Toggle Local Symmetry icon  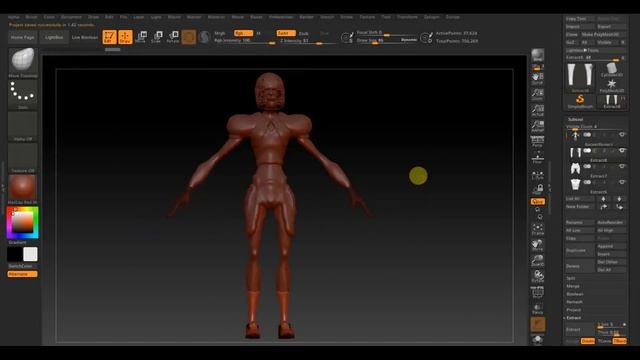coord(538,175)
